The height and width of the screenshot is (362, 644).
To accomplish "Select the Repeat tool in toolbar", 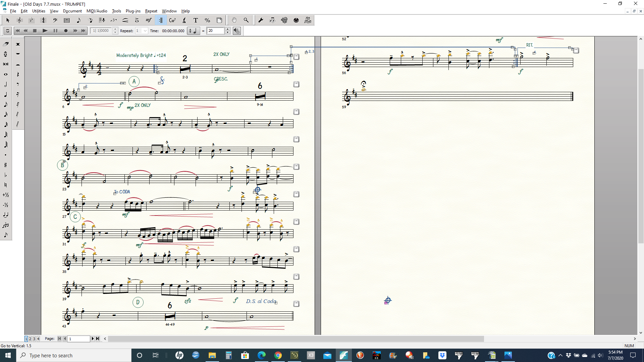I will click(161, 20).
